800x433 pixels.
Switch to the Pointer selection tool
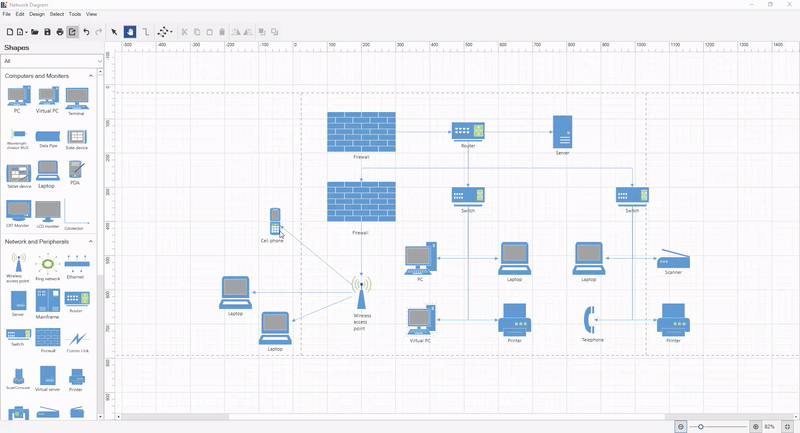[x=114, y=32]
